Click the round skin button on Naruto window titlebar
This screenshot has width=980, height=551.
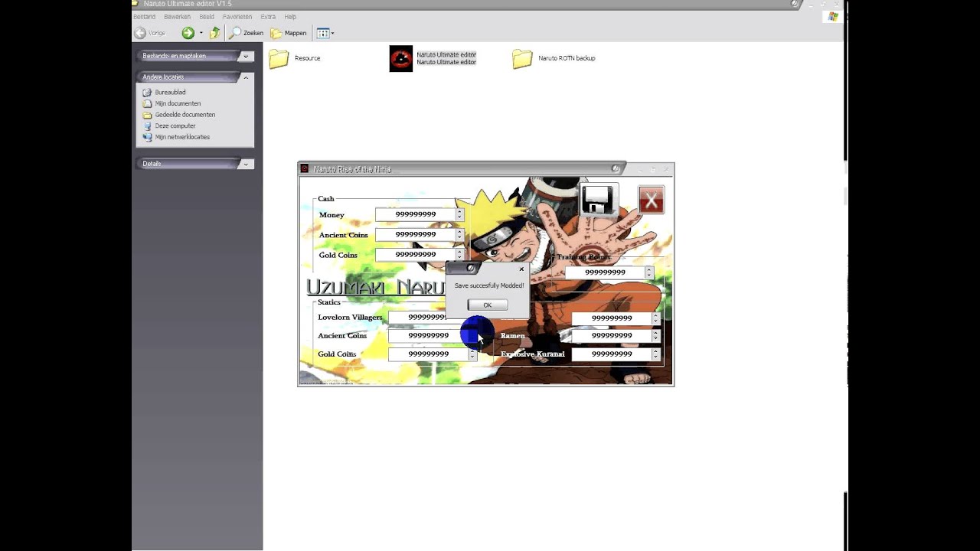616,168
